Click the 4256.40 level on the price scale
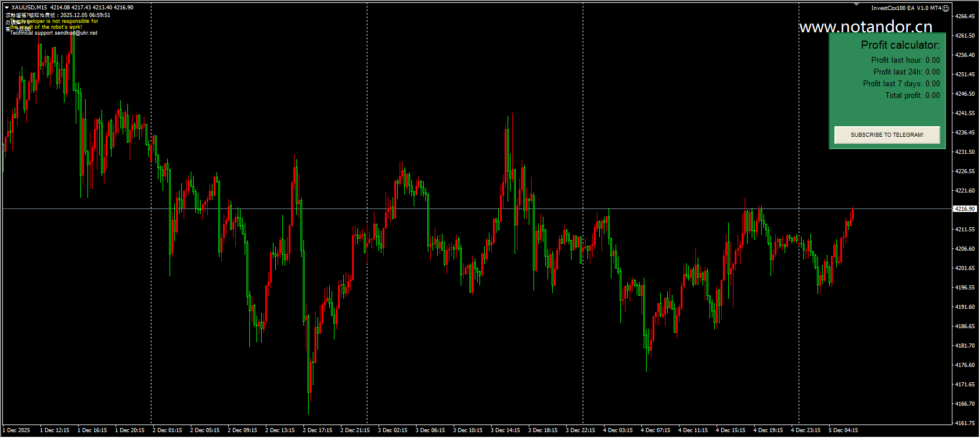The width and height of the screenshot is (980, 438). pyautogui.click(x=965, y=55)
